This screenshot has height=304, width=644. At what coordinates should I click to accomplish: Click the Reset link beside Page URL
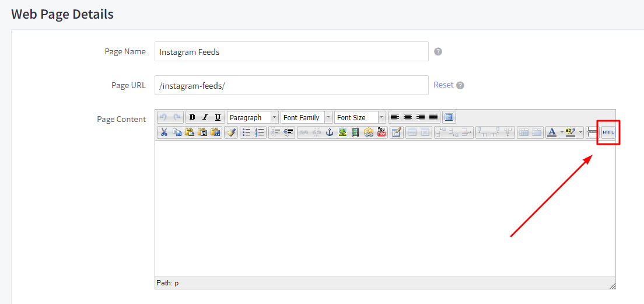pyautogui.click(x=443, y=85)
